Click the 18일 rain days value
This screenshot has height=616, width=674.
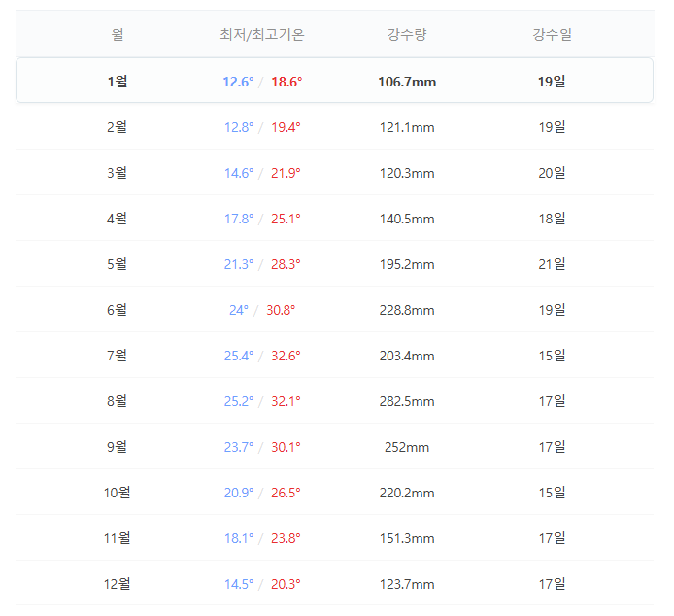pyautogui.click(x=552, y=219)
